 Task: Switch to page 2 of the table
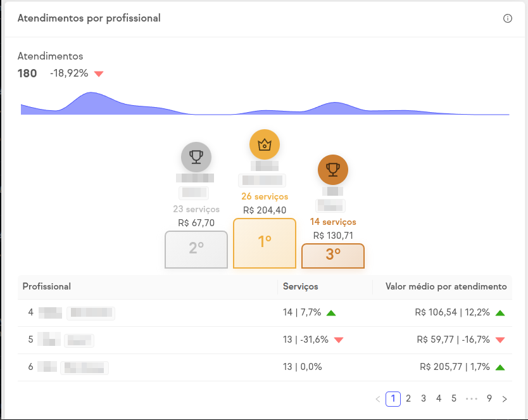click(408, 398)
